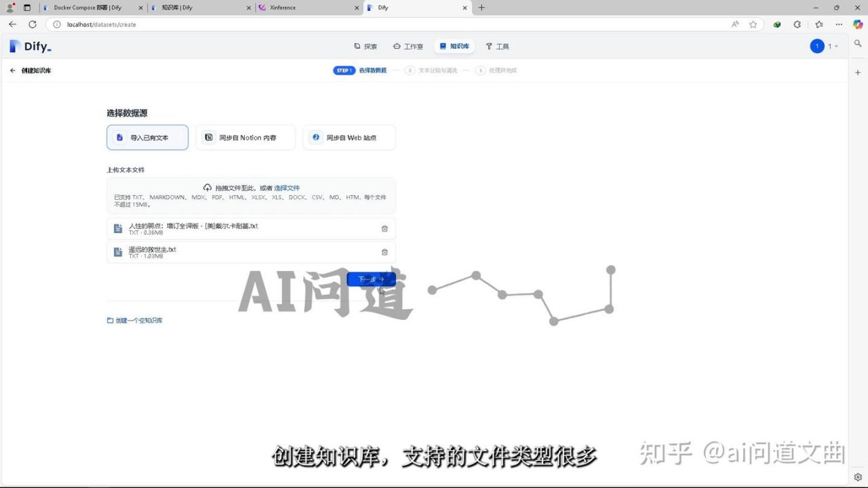The height and width of the screenshot is (488, 868).
Task: Switch to 知识库 | Dify browser tab
Action: (201, 8)
